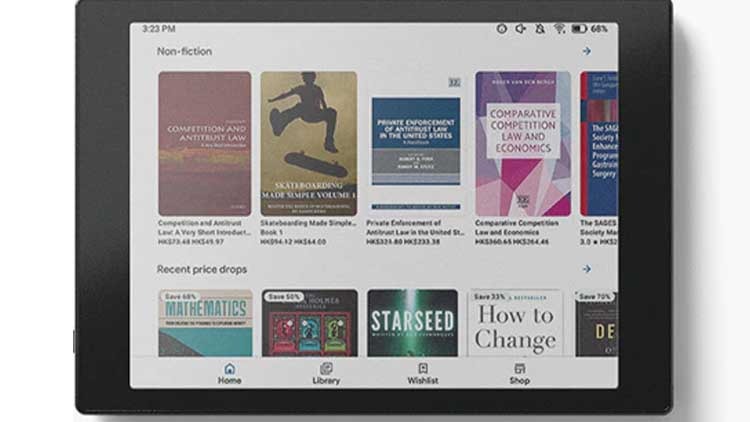This screenshot has width=750, height=422.
Task: Select the Mathematics book with Save 68% badge
Action: pos(205,322)
